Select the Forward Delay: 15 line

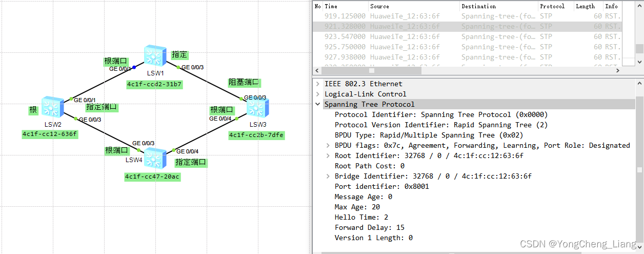370,227
